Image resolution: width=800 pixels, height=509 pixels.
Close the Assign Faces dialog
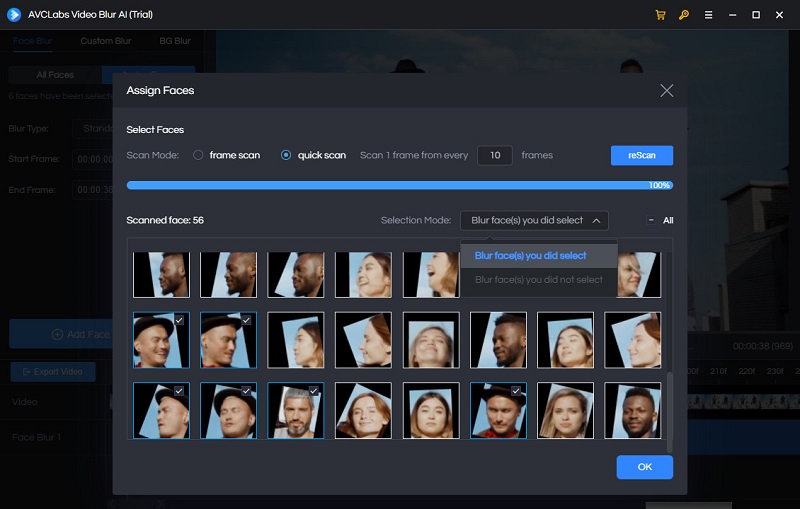(666, 91)
